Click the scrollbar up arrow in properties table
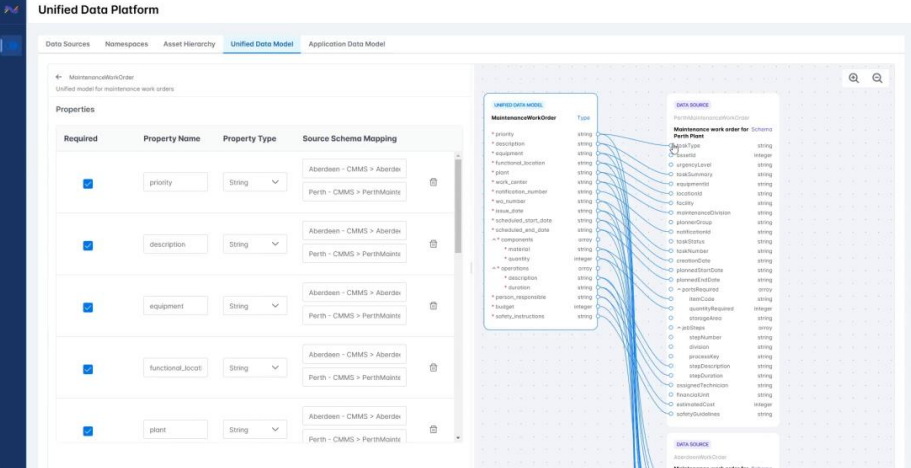The image size is (911, 468). pyautogui.click(x=458, y=156)
